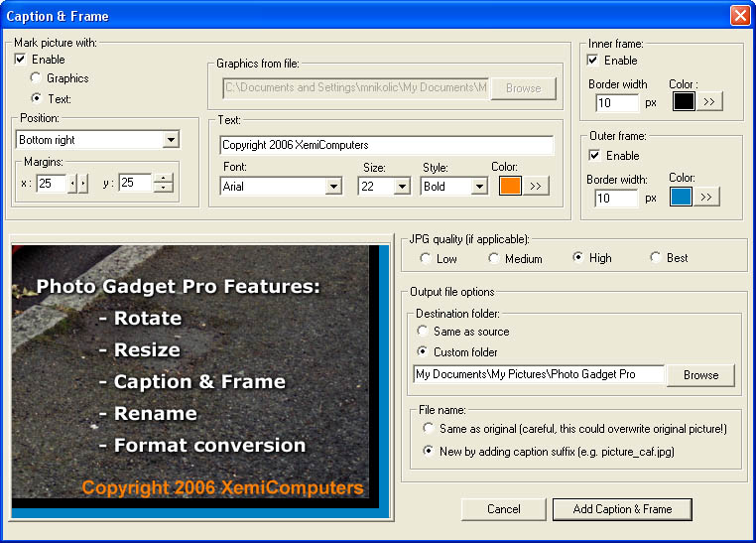The image size is (756, 543).
Task: Open text color picker with >> button
Action: (536, 186)
